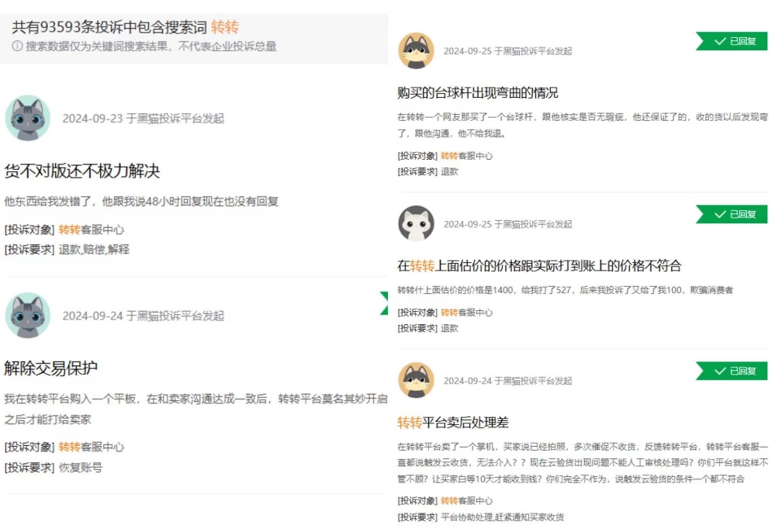The width and height of the screenshot is (775, 532).
Task: Click orange 转转 keyword in results header
Action: [x=225, y=26]
